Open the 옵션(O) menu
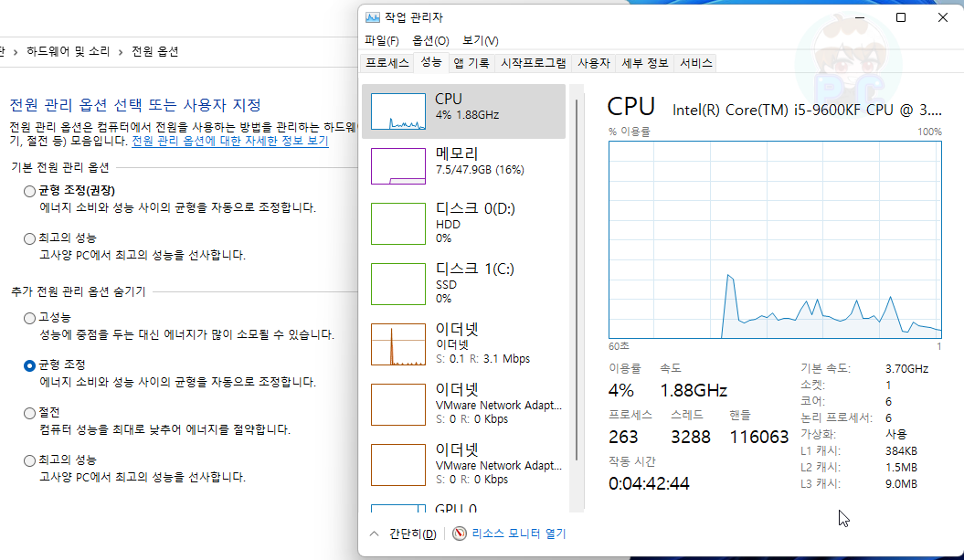 (x=430, y=40)
